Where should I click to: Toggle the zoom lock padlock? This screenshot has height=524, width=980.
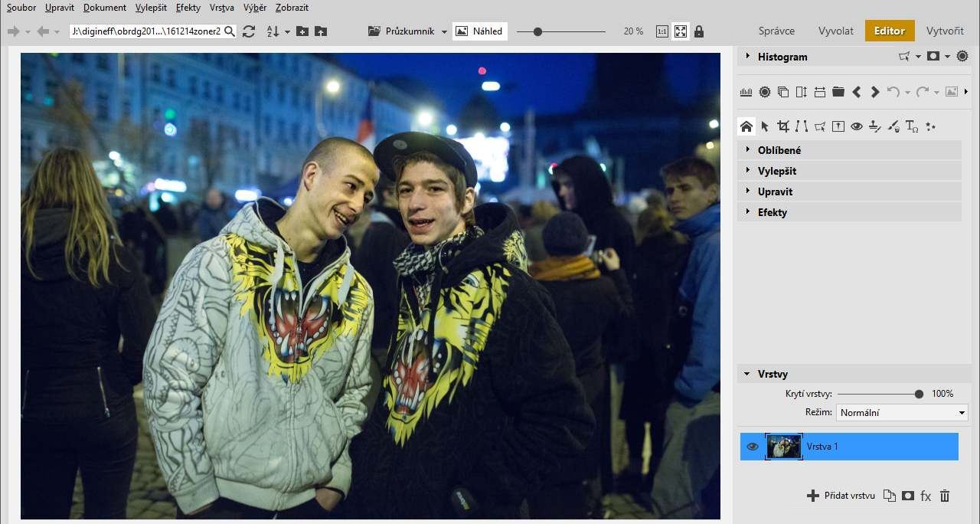(698, 31)
